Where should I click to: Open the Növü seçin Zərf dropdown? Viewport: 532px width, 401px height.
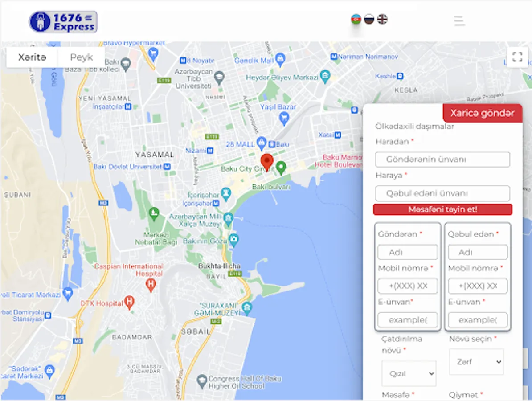[476, 362]
